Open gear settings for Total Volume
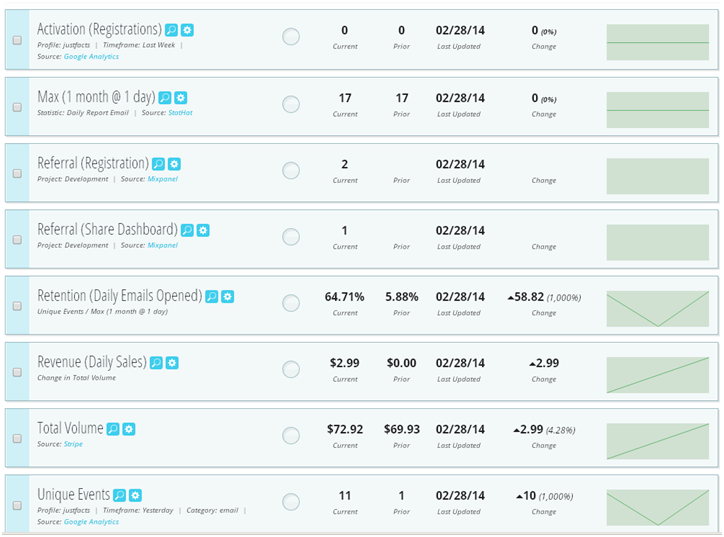This screenshot has height=537, width=724. coord(129,429)
